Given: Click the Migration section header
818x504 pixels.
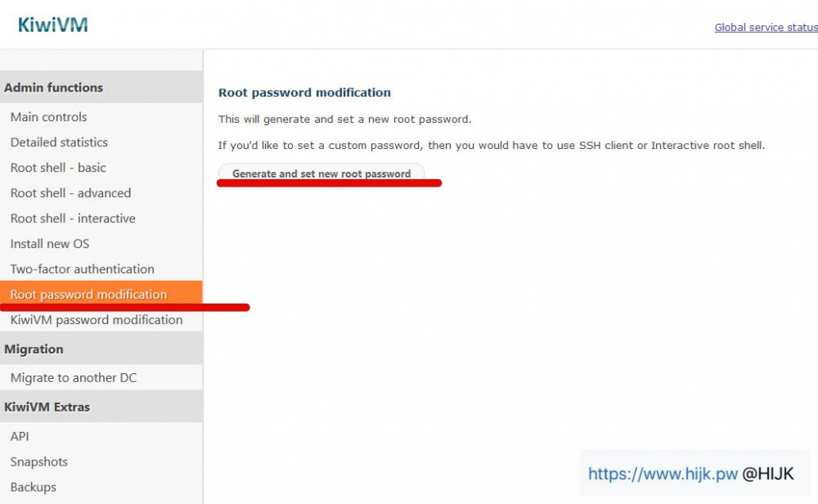Looking at the screenshot, I should tap(34, 349).
